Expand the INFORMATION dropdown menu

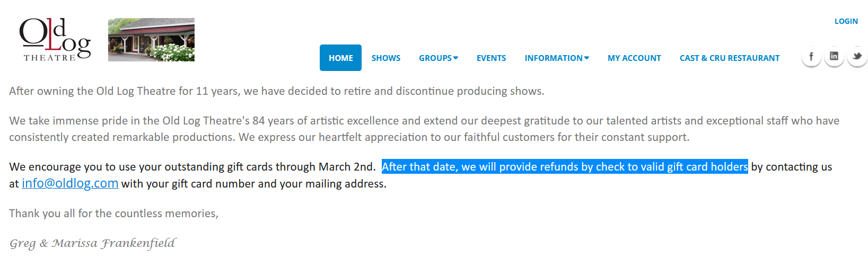[x=557, y=58]
